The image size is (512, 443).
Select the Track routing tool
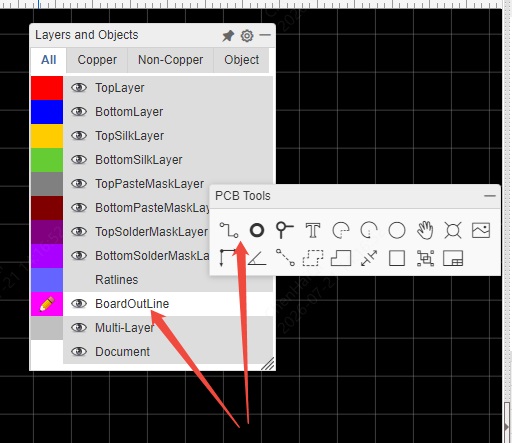tap(229, 230)
